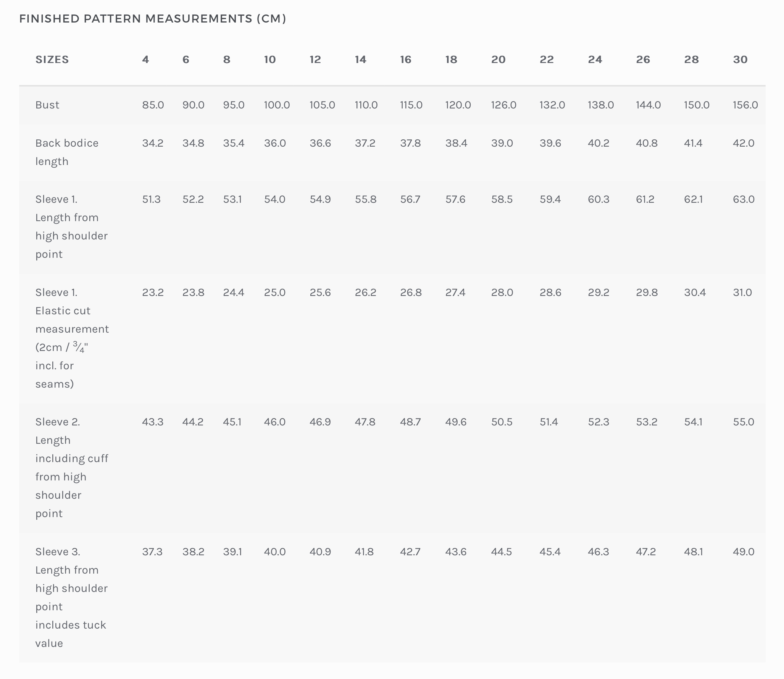Click the bust value 100.0 for size 10
784x679 pixels.
pos(277,105)
